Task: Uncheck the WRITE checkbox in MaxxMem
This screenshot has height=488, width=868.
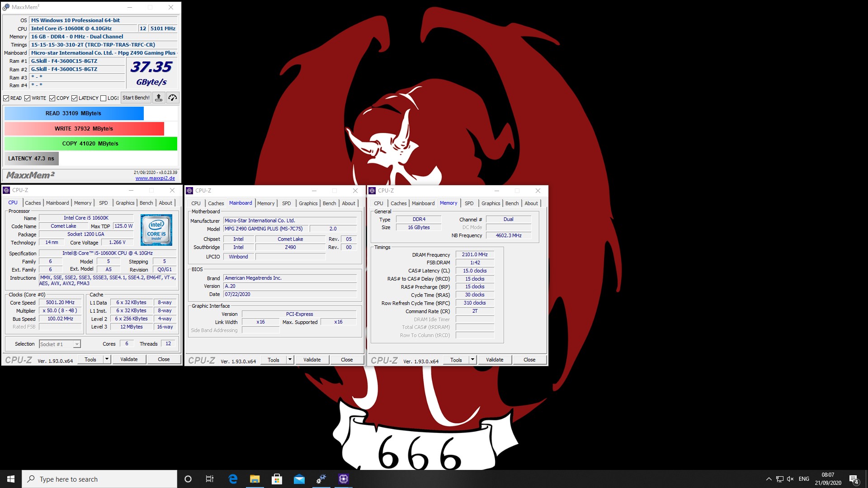Action: tap(28, 98)
